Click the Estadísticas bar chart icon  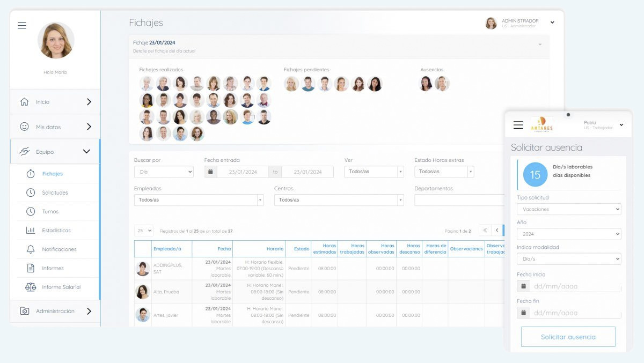31,231
